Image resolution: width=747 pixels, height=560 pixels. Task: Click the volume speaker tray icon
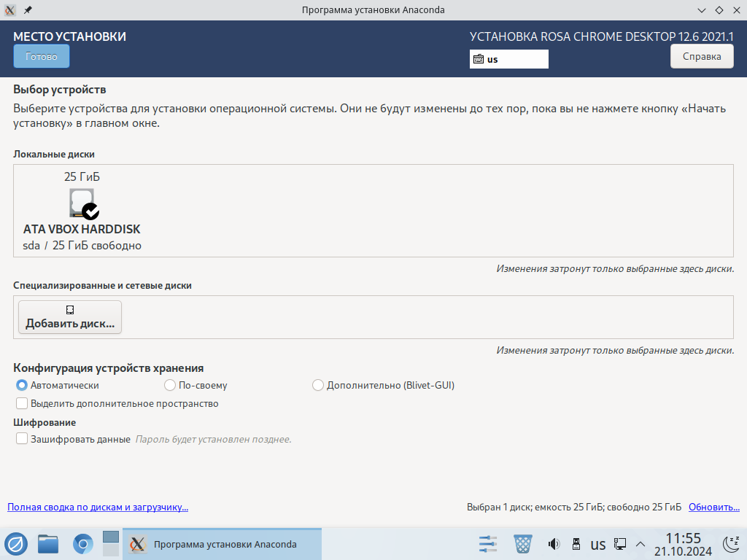pyautogui.click(x=554, y=544)
